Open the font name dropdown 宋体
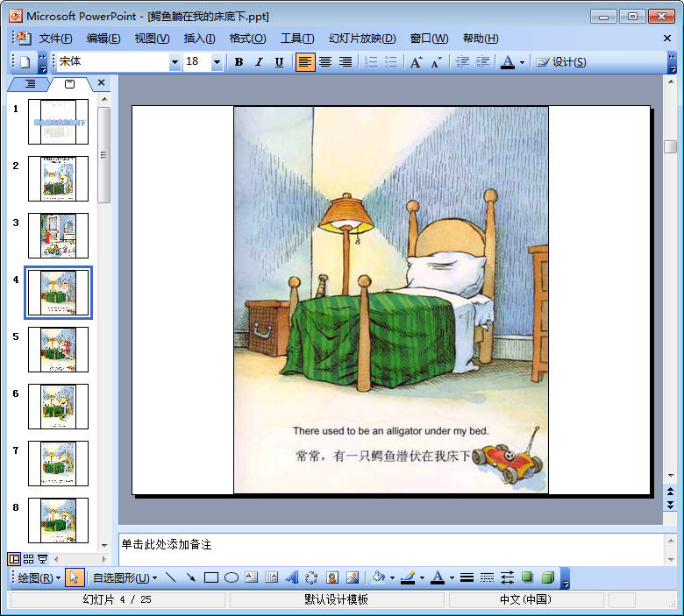The image size is (684, 616). click(175, 62)
